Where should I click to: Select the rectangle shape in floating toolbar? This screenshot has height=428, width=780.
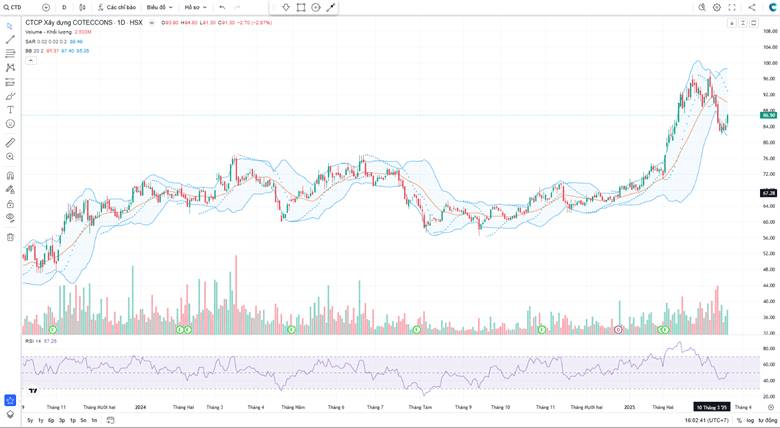tap(301, 7)
